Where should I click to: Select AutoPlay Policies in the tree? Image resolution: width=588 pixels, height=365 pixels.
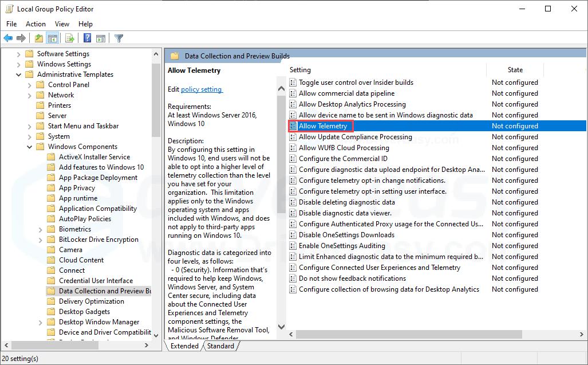click(x=85, y=219)
